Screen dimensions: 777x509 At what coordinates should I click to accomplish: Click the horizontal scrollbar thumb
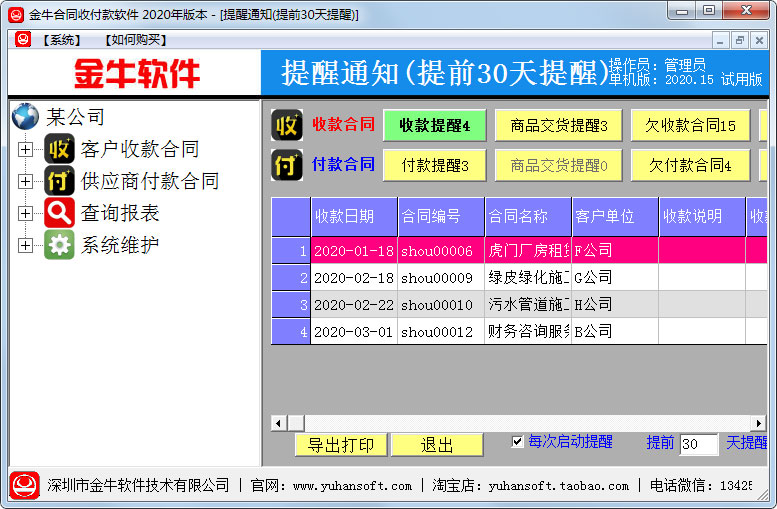[x=296, y=423]
